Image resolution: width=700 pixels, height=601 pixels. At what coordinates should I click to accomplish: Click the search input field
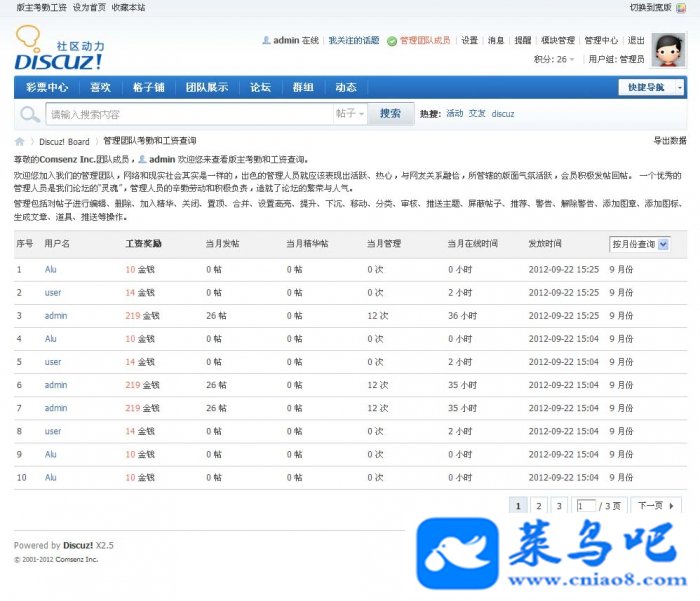[189, 114]
